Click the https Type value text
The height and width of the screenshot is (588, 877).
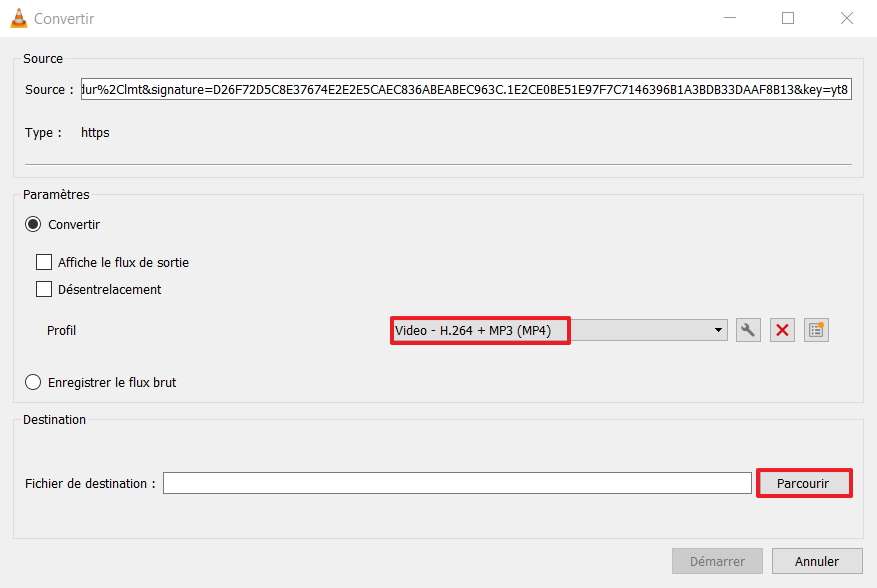coord(95,133)
